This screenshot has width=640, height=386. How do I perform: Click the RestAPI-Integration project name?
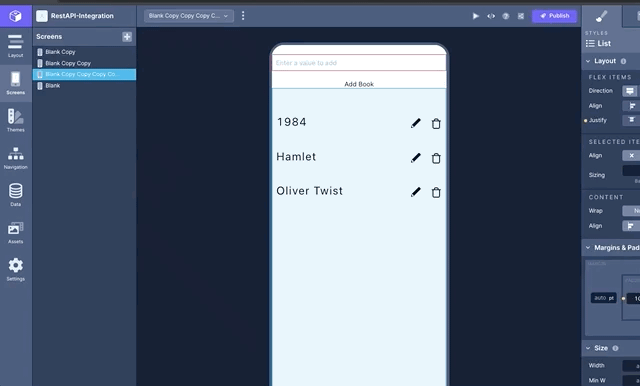pyautogui.click(x=82, y=16)
